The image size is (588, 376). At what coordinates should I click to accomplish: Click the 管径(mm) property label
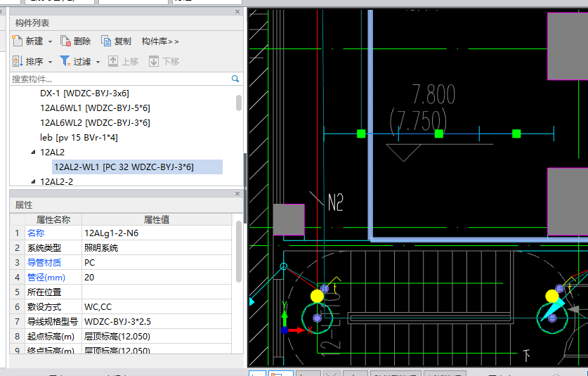(x=46, y=278)
